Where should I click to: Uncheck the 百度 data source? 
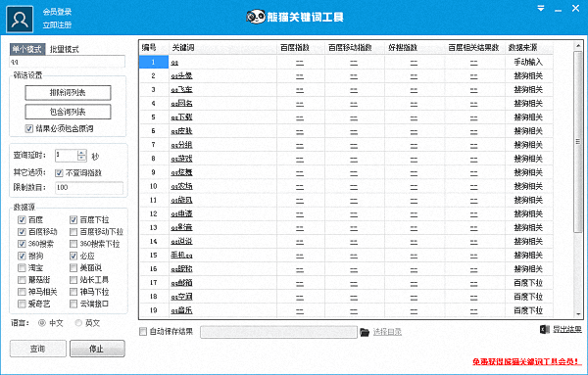(x=22, y=220)
